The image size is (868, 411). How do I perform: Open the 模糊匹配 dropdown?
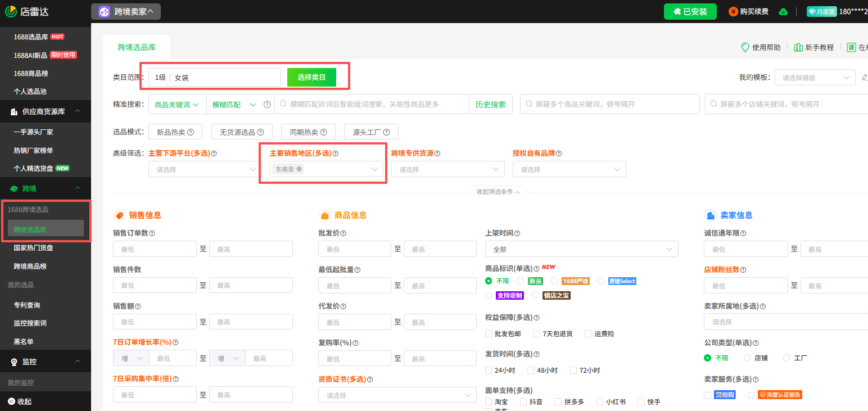coord(234,104)
